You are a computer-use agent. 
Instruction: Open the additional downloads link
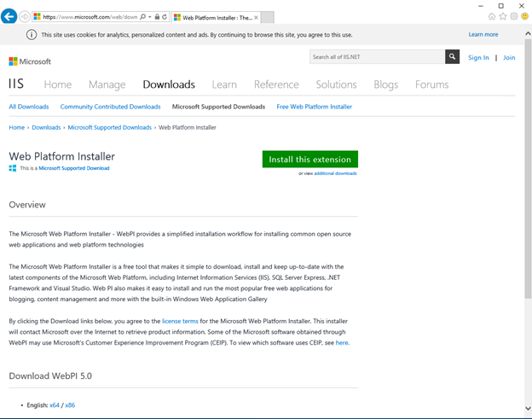pos(335,173)
